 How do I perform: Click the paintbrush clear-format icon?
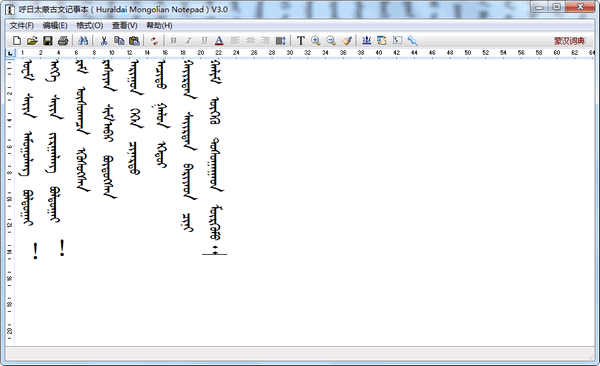click(347, 41)
